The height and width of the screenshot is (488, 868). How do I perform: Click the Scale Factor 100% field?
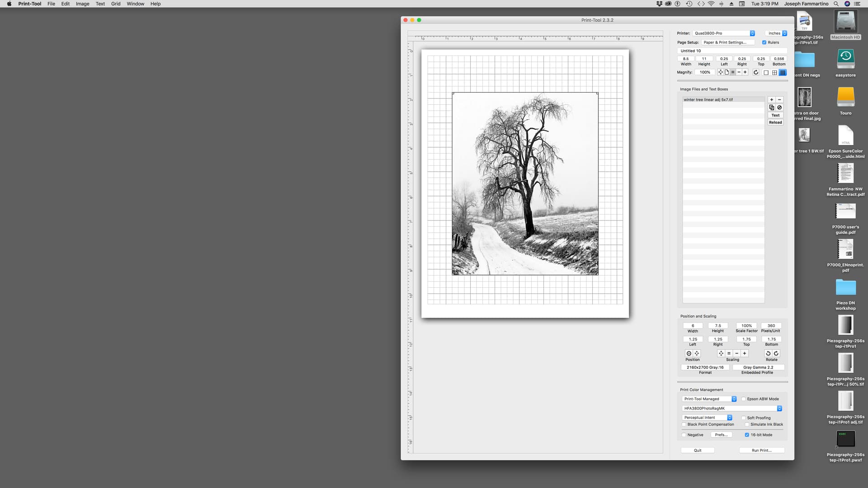point(746,325)
